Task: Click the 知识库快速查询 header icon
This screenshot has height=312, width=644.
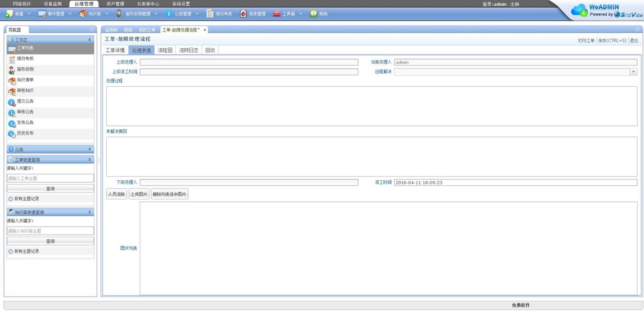Action: click(x=11, y=212)
